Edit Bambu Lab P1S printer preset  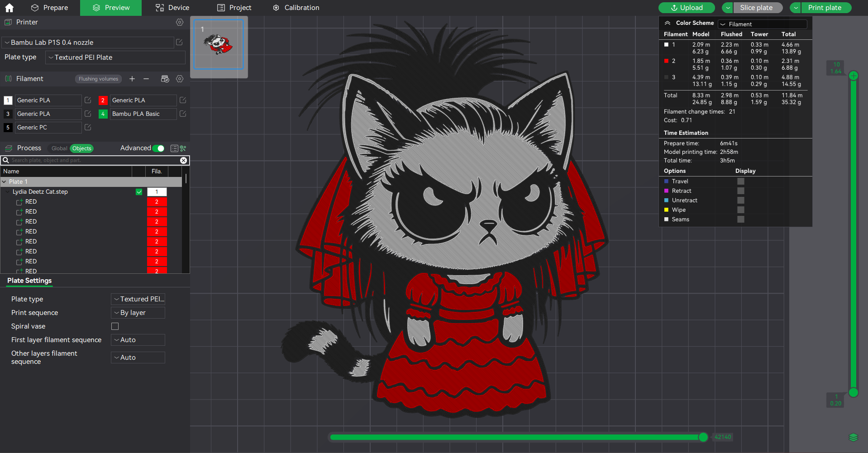[x=179, y=42]
